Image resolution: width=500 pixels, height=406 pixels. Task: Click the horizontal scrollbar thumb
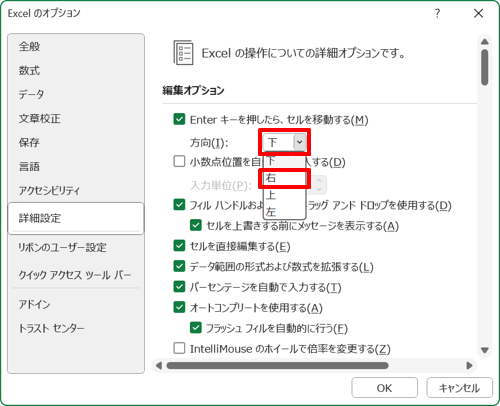coord(277,366)
